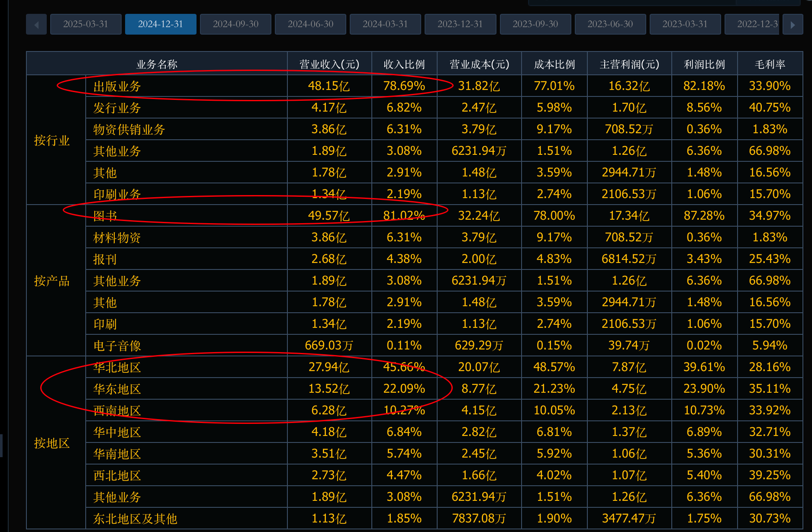
Task: Click the 毛利率 column header
Action: click(x=770, y=64)
